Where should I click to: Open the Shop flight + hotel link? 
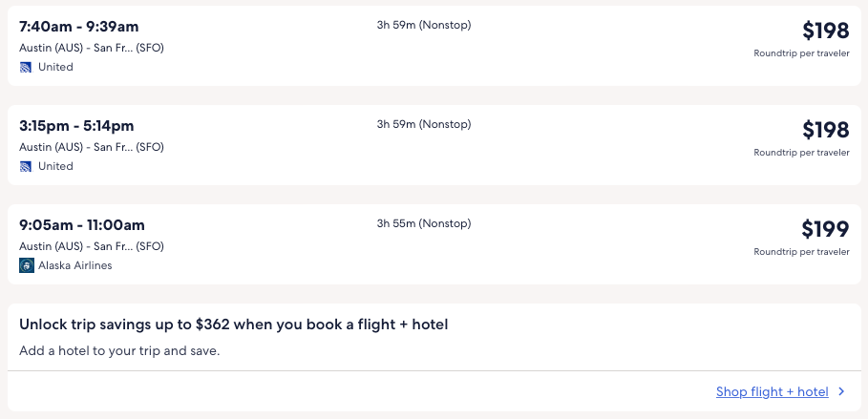[x=772, y=391]
